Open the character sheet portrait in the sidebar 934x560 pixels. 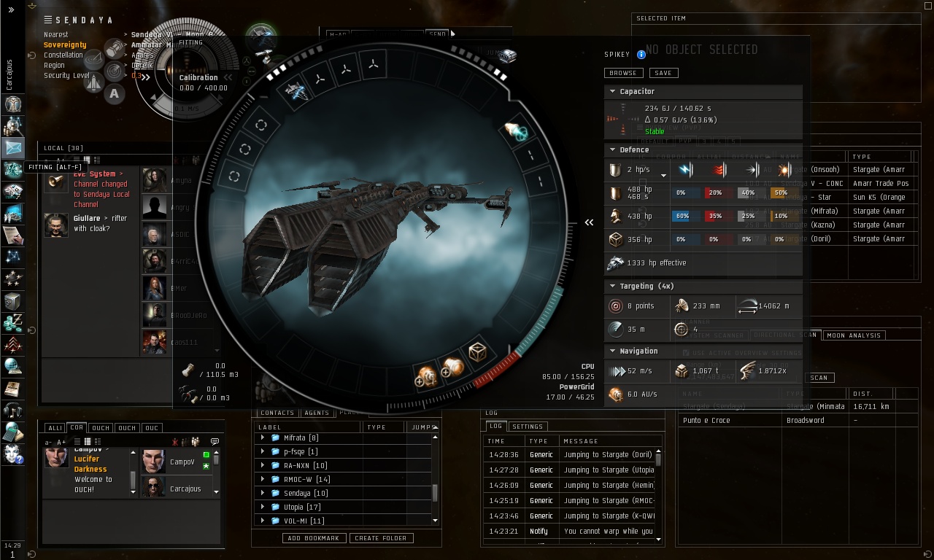point(13,104)
